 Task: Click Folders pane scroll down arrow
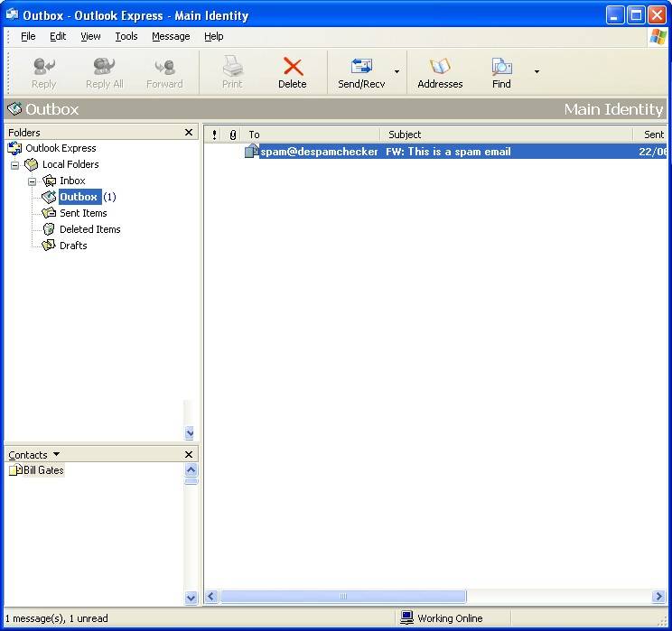(190, 433)
